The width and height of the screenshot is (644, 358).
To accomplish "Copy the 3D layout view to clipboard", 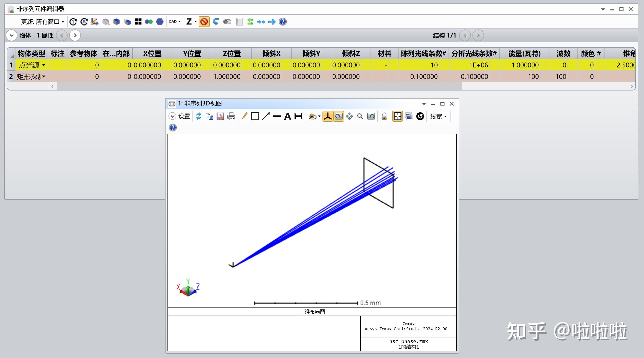I will tap(209, 116).
